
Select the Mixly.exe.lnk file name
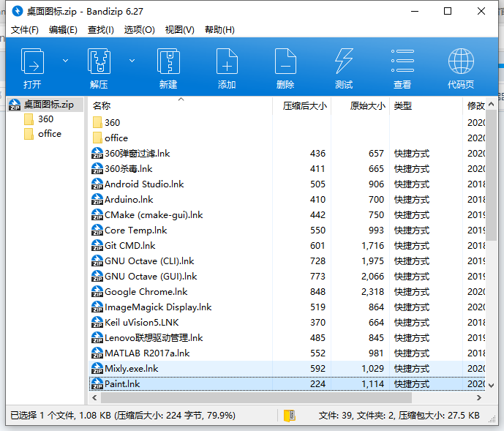point(132,369)
